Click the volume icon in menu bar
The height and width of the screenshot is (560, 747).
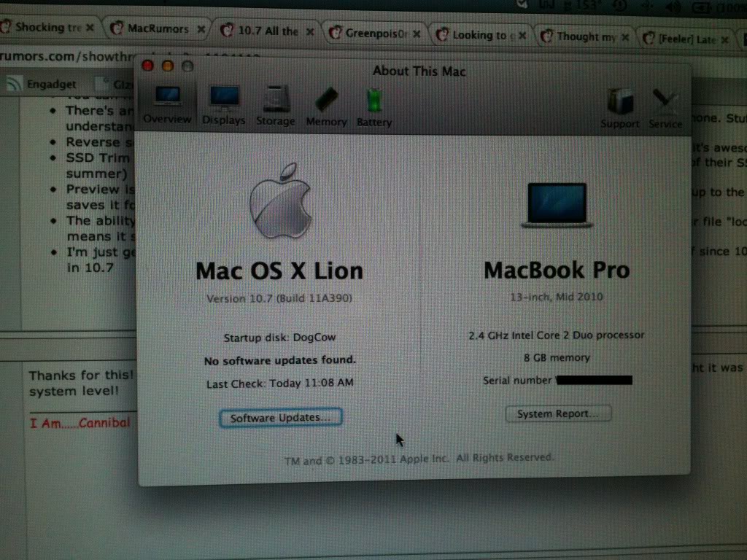tap(673, 7)
